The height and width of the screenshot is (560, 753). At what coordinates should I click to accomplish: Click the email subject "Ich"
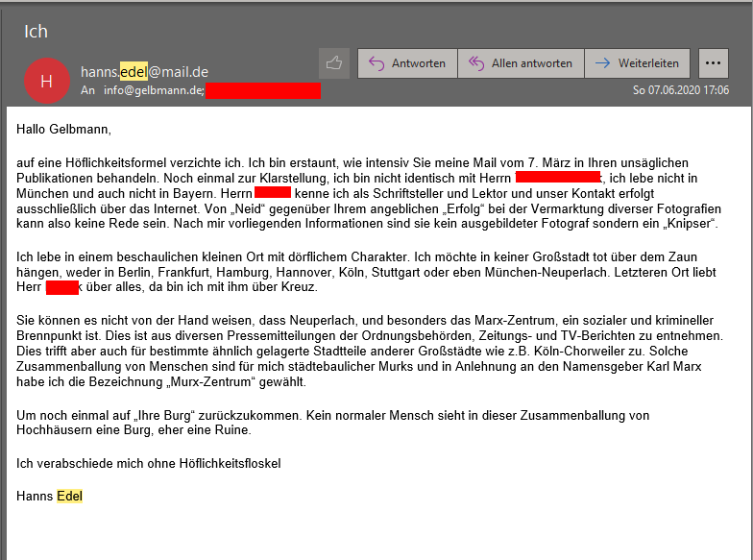pos(36,31)
